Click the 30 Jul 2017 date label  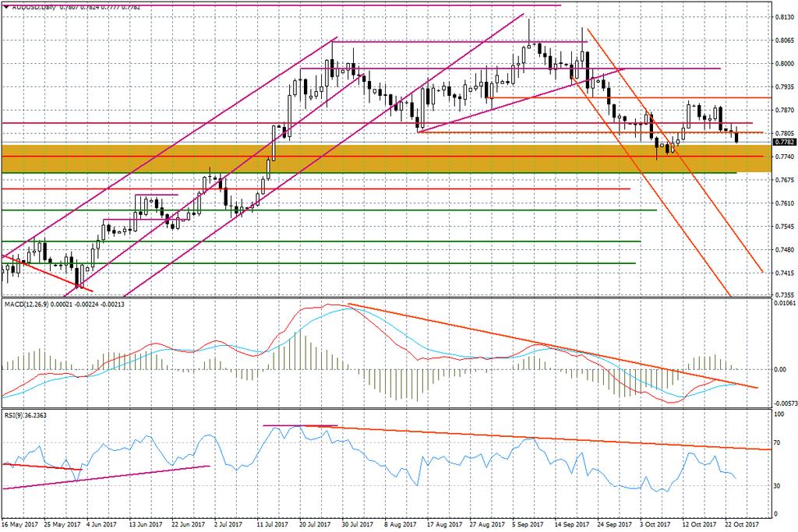[357, 524]
